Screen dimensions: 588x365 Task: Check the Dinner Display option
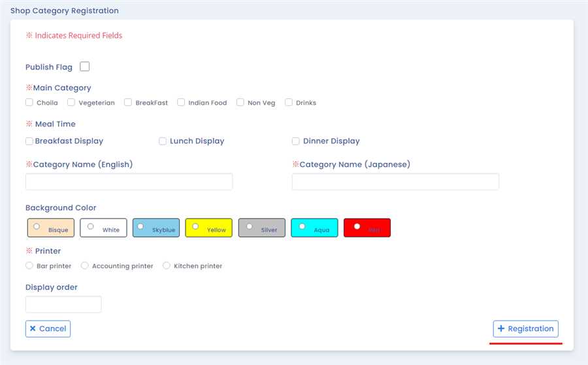(x=296, y=141)
